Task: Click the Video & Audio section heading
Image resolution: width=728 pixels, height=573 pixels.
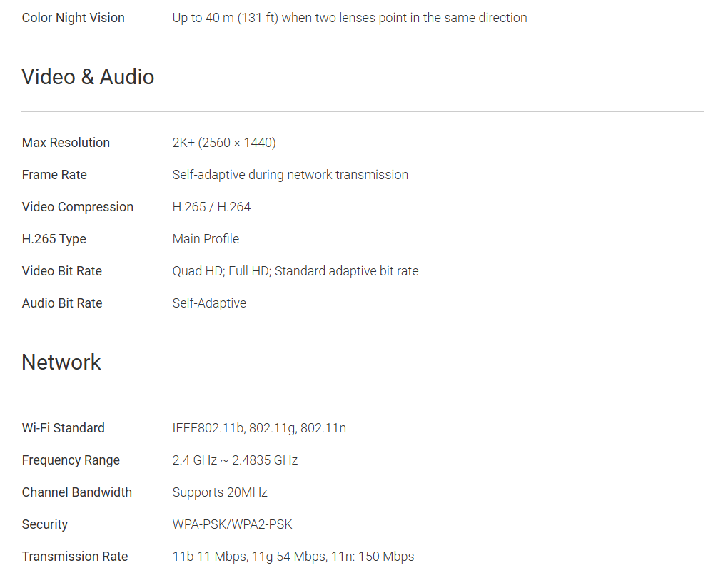Action: coord(88,77)
